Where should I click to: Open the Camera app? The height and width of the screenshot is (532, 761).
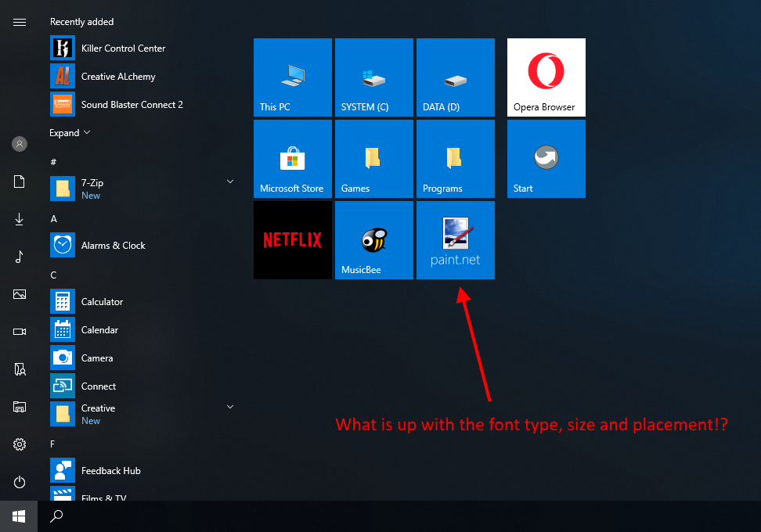(x=97, y=358)
